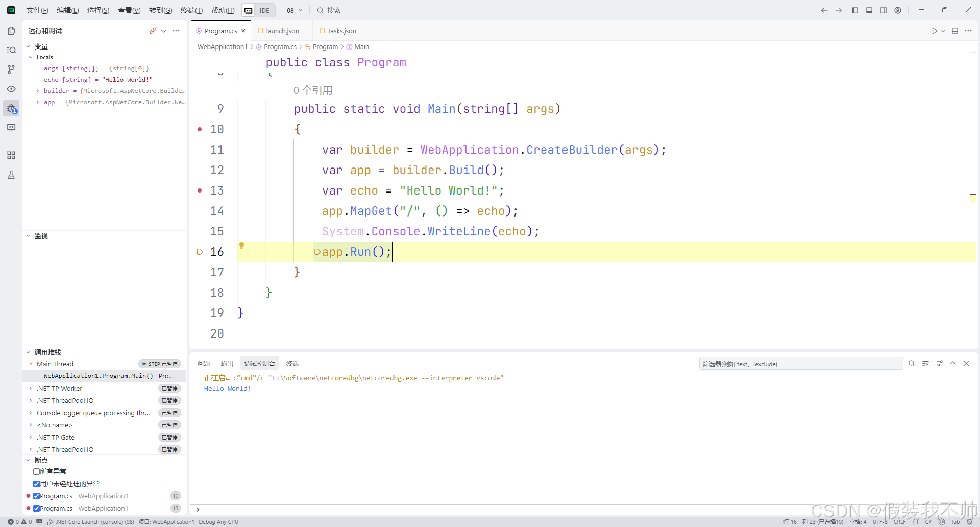The width and height of the screenshot is (980, 527).
Task: Collapse the 变量 section
Action: pyautogui.click(x=28, y=46)
